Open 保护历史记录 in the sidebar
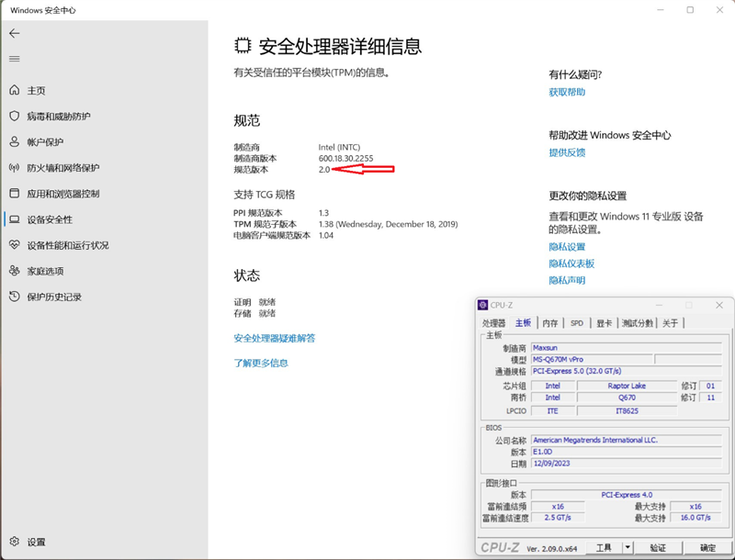Viewport: 735px width, 560px height. [54, 297]
